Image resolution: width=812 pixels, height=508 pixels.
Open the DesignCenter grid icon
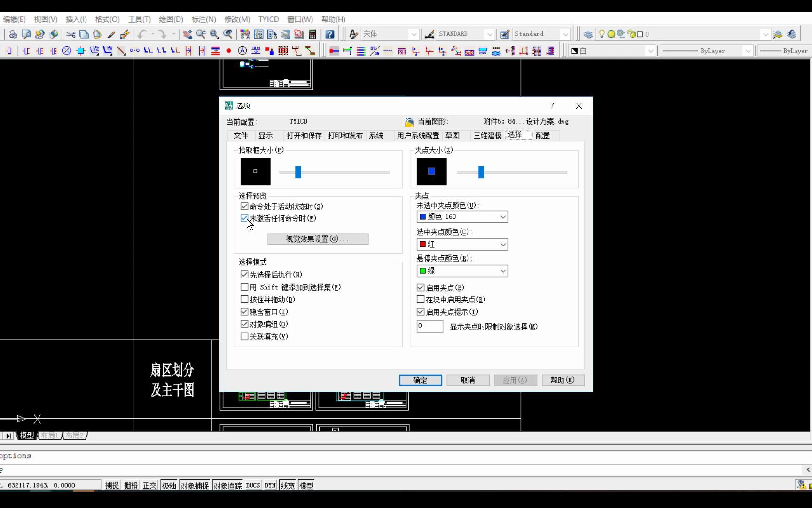(x=258, y=34)
